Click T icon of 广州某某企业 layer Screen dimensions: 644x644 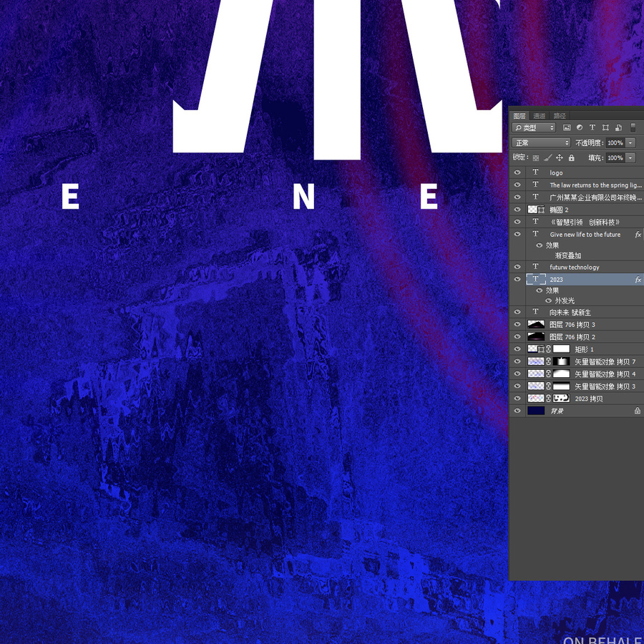click(x=535, y=197)
